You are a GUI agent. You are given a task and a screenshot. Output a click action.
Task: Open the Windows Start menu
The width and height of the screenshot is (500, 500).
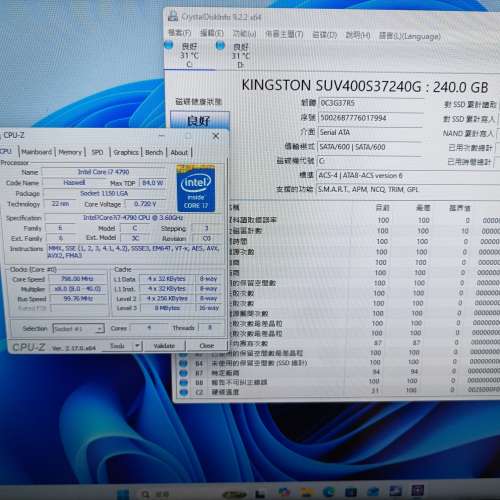tap(123, 494)
